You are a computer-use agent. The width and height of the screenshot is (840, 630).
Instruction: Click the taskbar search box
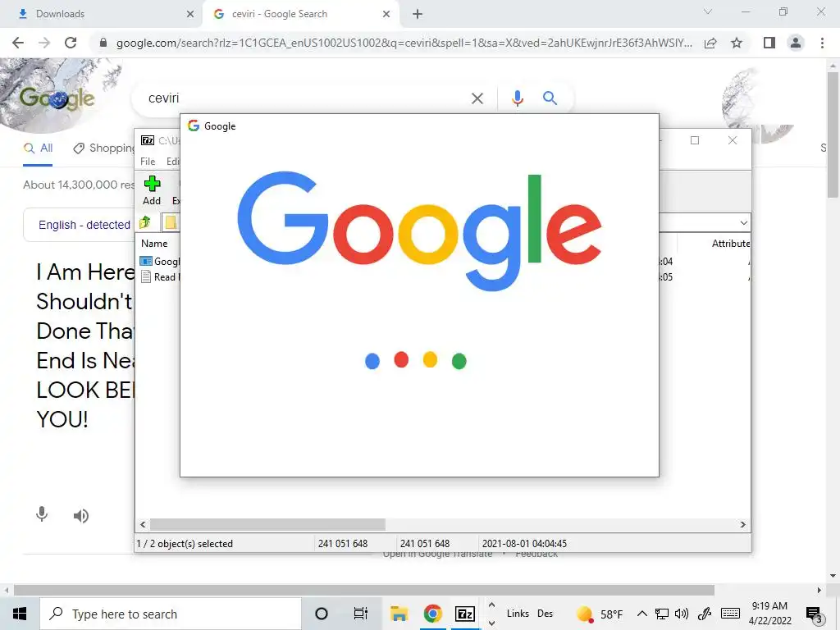[x=171, y=614]
